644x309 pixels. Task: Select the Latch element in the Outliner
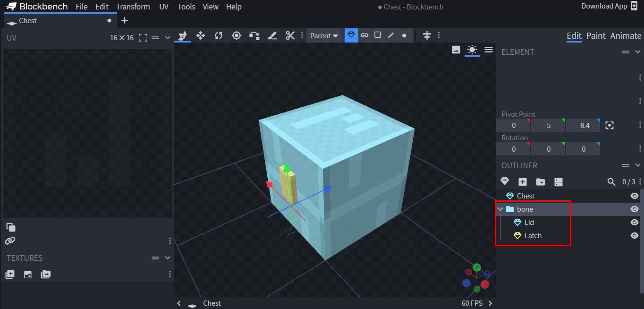[x=533, y=236]
